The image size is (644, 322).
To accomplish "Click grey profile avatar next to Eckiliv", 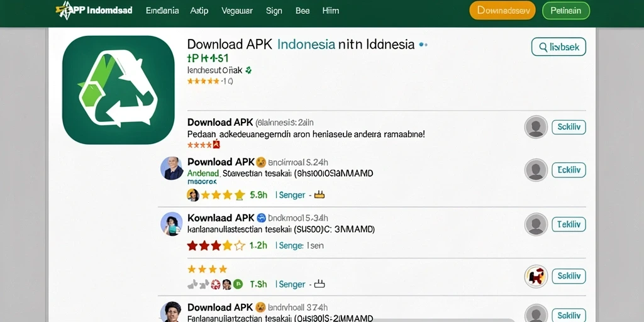I will (536, 170).
